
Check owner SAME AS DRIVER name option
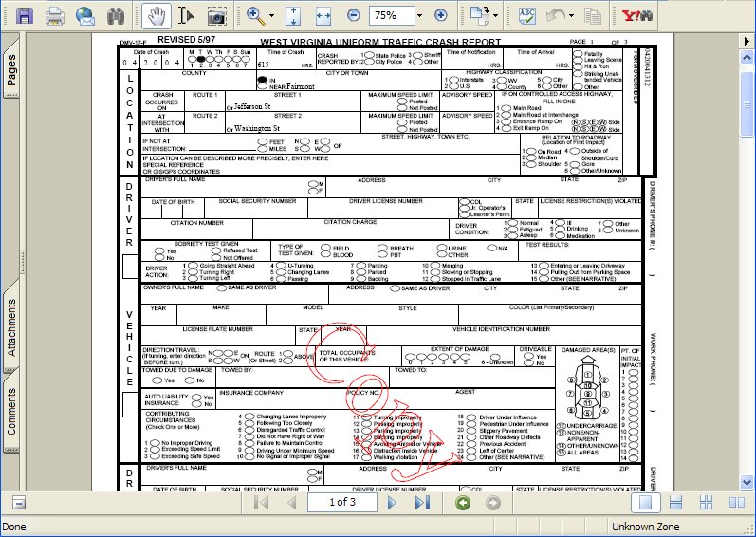pyautogui.click(x=222, y=287)
